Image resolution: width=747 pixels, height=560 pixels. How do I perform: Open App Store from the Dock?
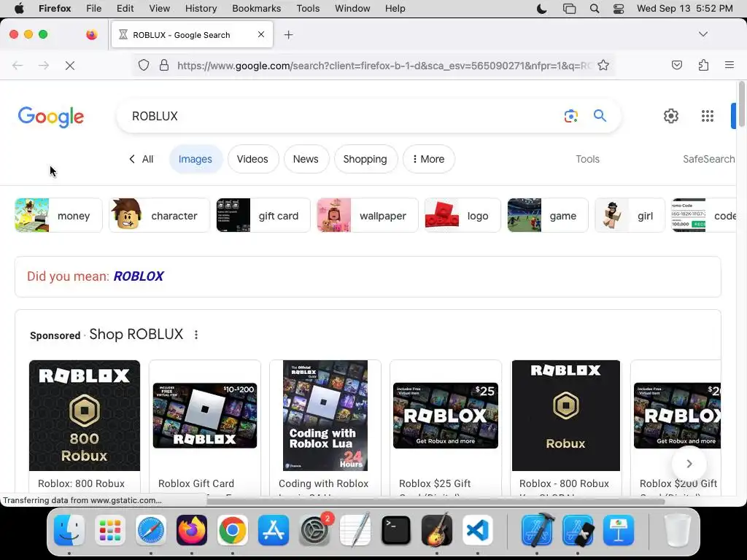tap(274, 529)
